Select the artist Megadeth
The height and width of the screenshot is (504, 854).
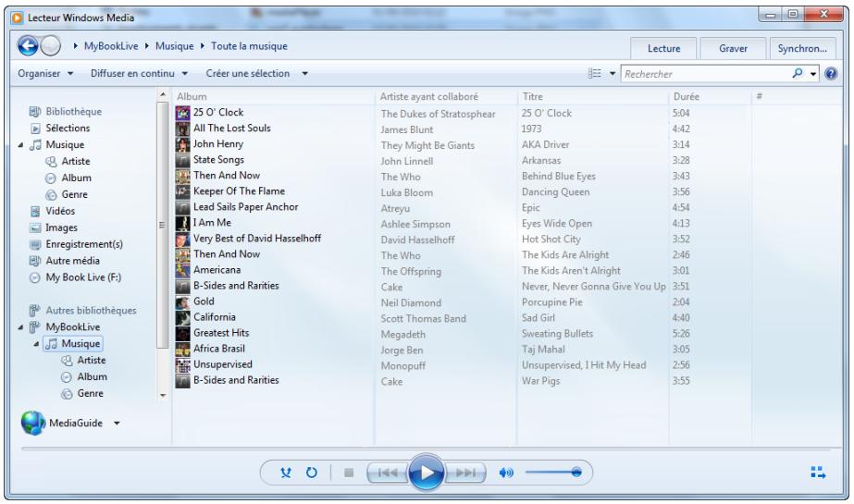click(403, 334)
